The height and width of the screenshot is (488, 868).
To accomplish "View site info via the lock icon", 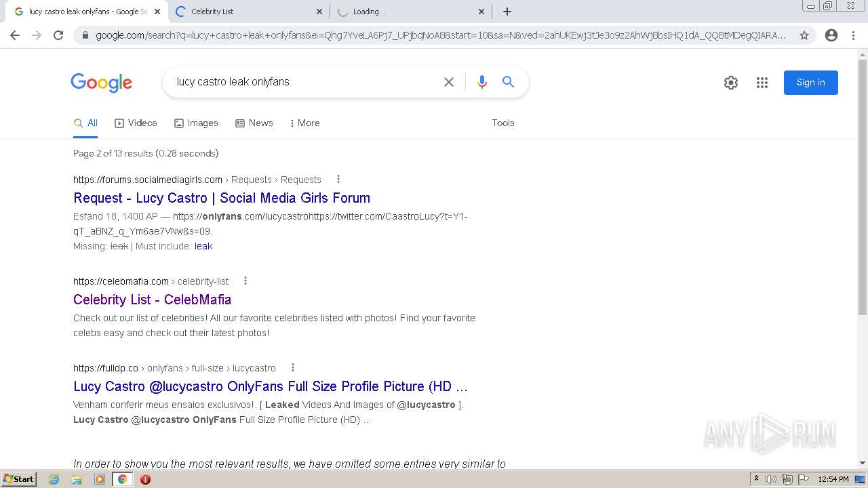I will click(85, 35).
